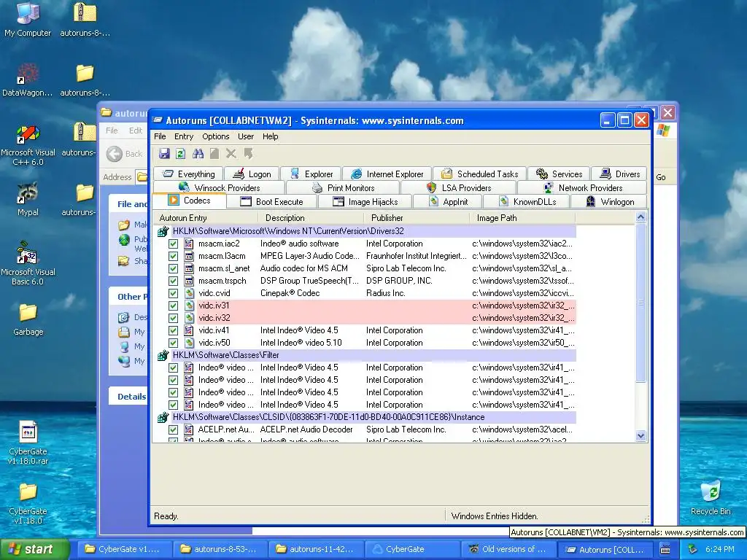The width and height of the screenshot is (747, 560).
Task: Sort by the Publisher column header
Action: 417,217
